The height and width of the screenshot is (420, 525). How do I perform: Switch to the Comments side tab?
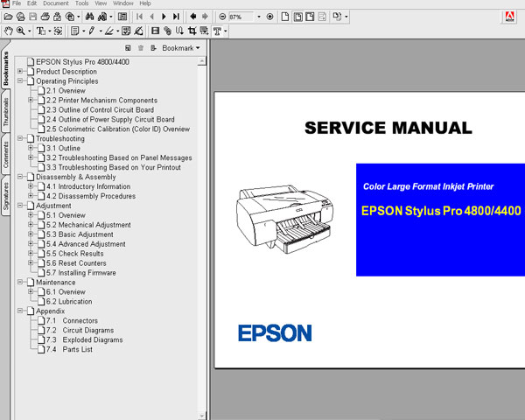(x=6, y=154)
